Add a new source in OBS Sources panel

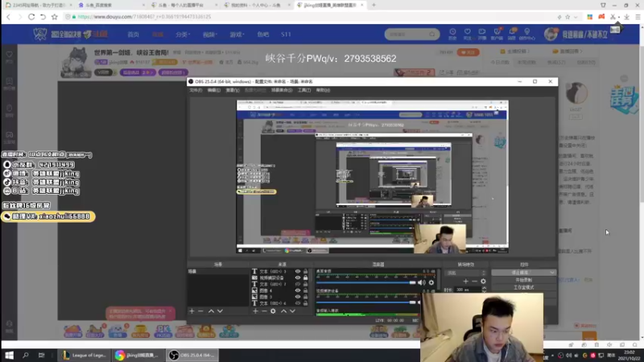point(255,311)
